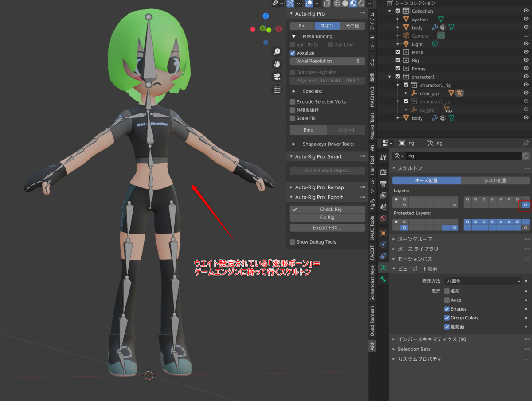Open the properties editor type dropdown

[387, 143]
